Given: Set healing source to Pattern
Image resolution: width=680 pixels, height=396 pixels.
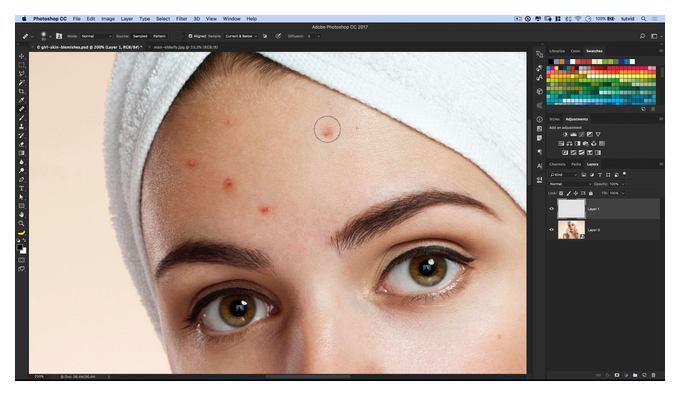Looking at the screenshot, I should 159,36.
